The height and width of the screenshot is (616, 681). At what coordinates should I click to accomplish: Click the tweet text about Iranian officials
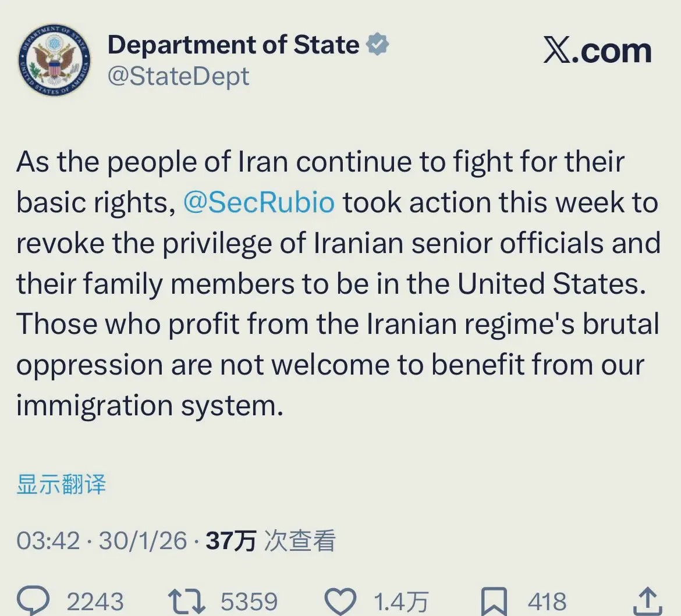(x=338, y=284)
